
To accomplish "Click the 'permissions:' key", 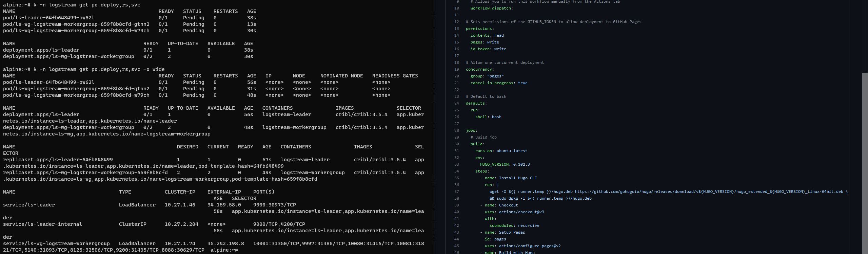I will tap(480, 29).
